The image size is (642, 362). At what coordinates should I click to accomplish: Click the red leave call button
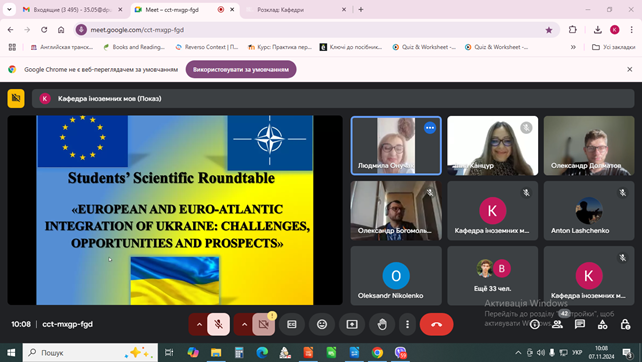coord(436,324)
